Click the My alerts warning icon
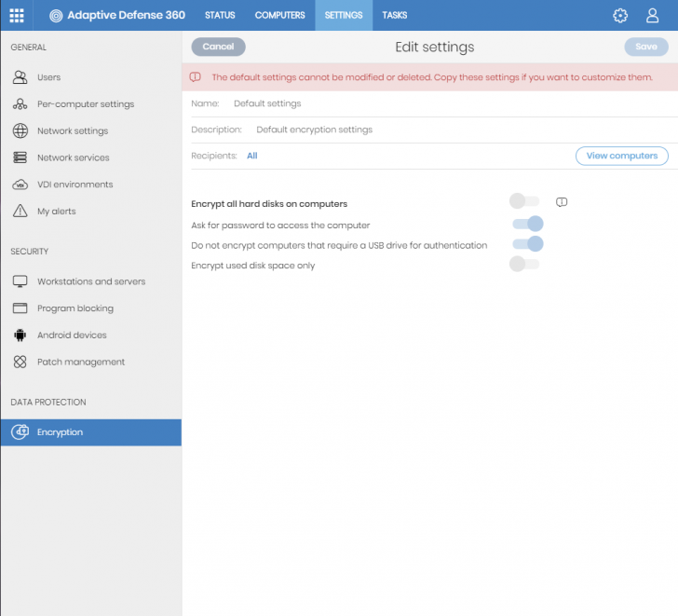This screenshot has height=616, width=678. tap(20, 212)
